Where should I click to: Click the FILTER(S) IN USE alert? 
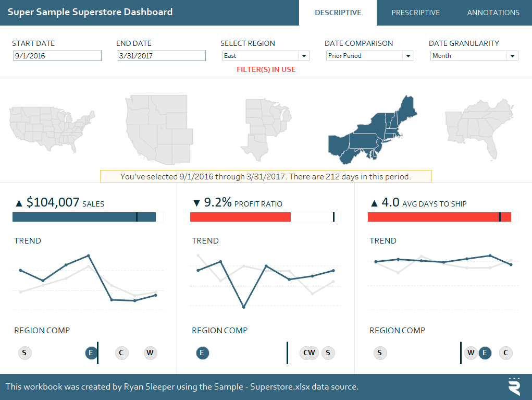(266, 68)
